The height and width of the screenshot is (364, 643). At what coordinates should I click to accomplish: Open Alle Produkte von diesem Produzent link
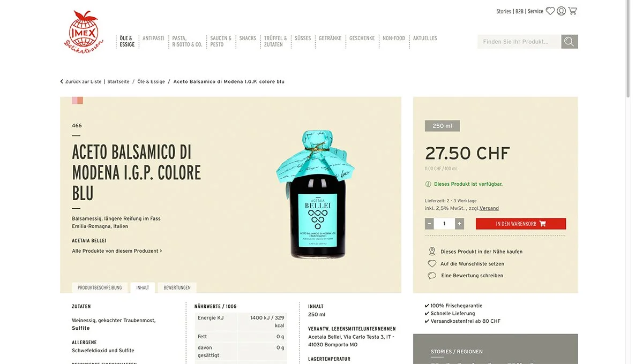117,251
